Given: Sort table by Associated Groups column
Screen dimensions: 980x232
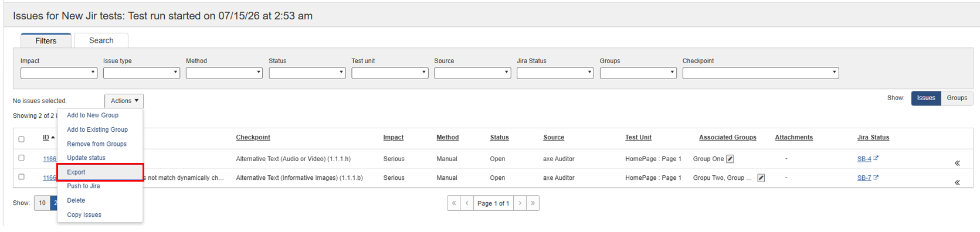Looking at the screenshot, I should [x=727, y=137].
